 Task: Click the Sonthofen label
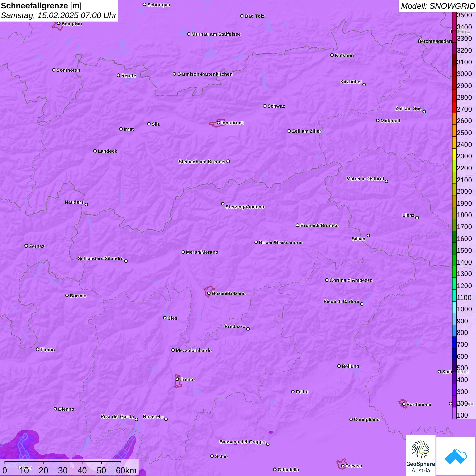point(68,70)
